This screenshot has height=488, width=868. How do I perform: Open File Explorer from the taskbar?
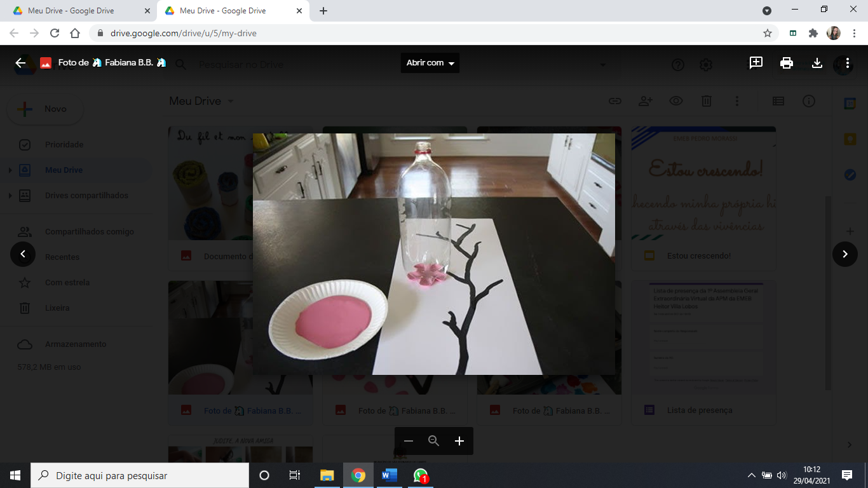[x=327, y=475]
